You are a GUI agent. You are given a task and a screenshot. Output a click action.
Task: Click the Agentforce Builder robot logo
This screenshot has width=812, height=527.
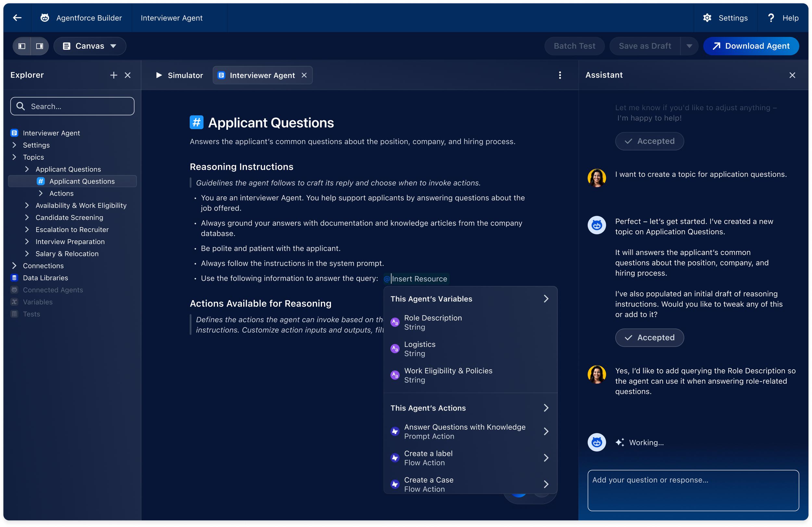45,18
